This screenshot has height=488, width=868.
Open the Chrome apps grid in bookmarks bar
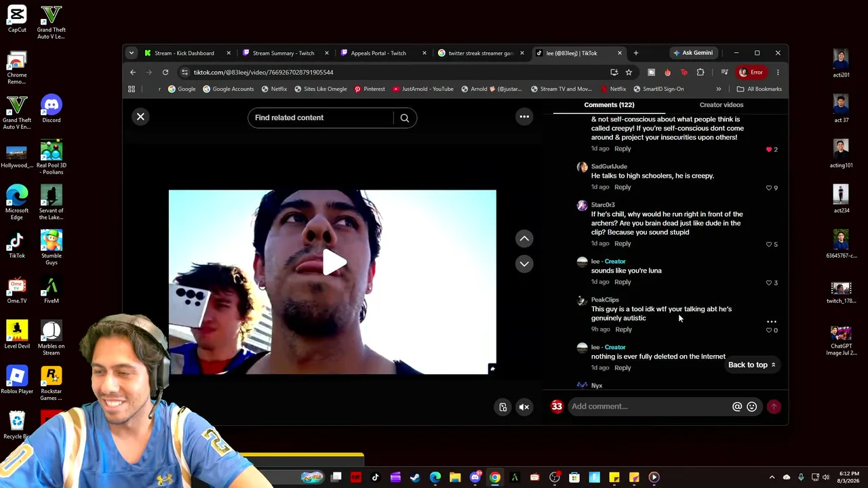coord(132,89)
